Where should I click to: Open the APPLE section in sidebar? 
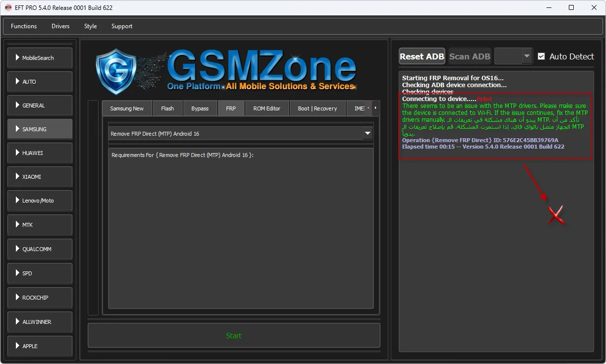pos(40,346)
